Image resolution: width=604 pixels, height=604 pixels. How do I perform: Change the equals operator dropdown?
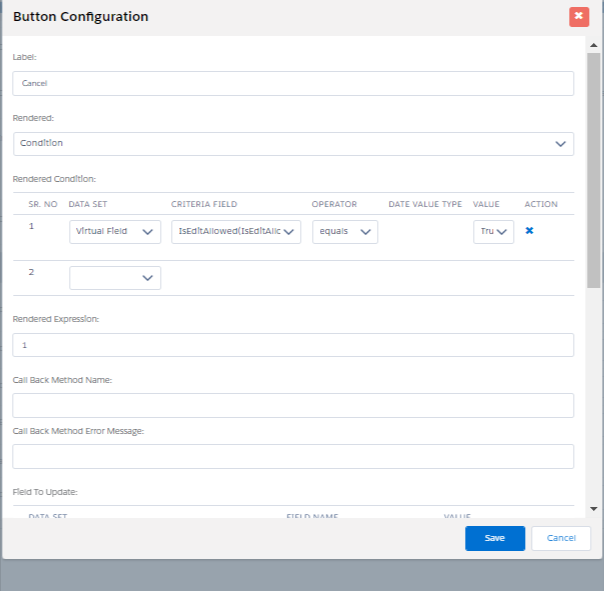[344, 232]
